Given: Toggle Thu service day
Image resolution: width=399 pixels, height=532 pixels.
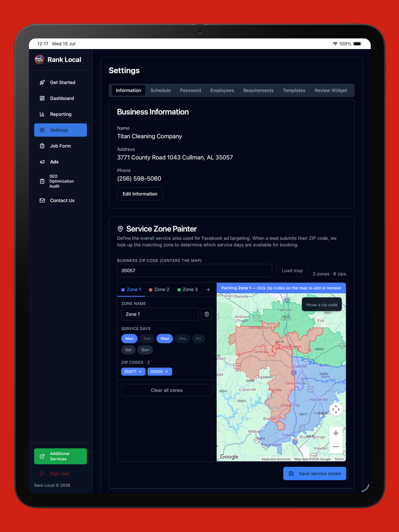Looking at the screenshot, I should tap(182, 339).
